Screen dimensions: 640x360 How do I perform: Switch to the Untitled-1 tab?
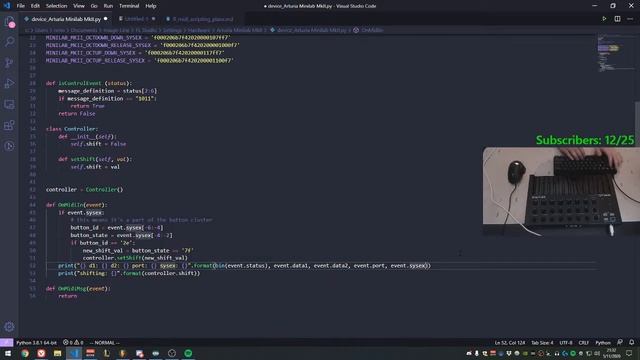click(x=137, y=19)
